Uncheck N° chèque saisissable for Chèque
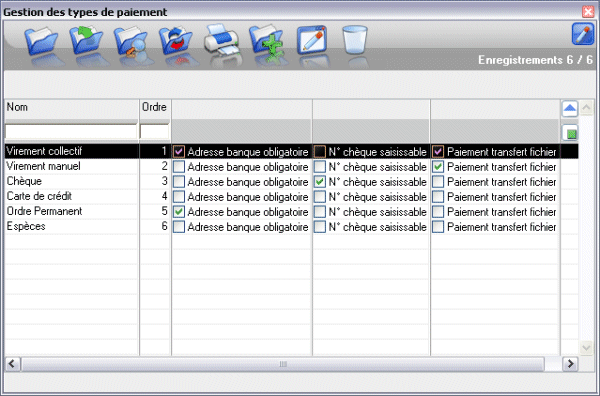This screenshot has height=396, width=600. (320, 182)
